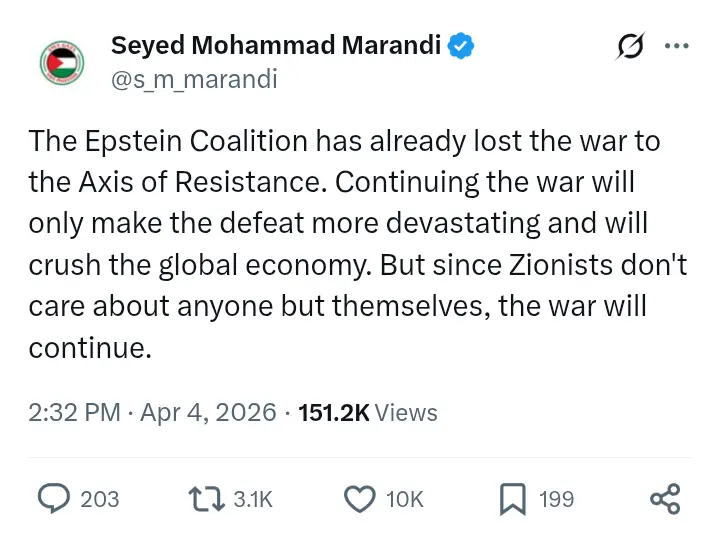Click the Grok icon beside the tweet
Screen dimensions: 720x537
632,46
